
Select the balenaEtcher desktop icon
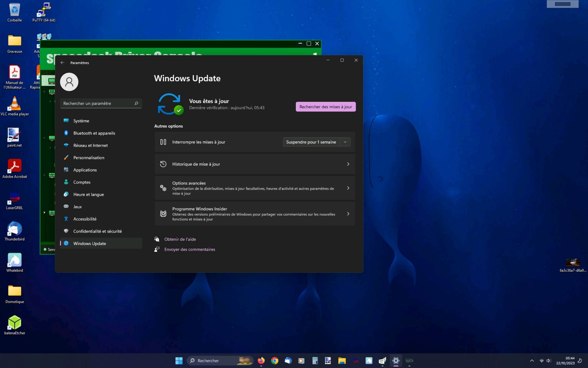[14, 325]
